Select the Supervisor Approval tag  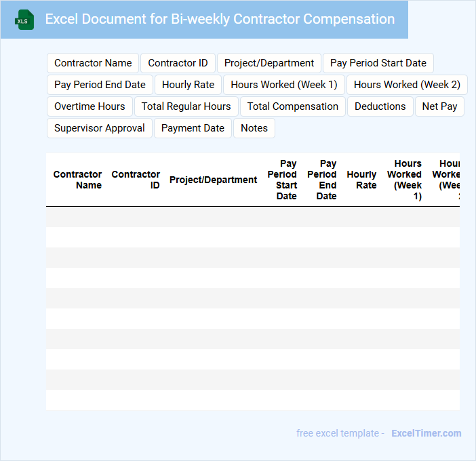point(100,128)
